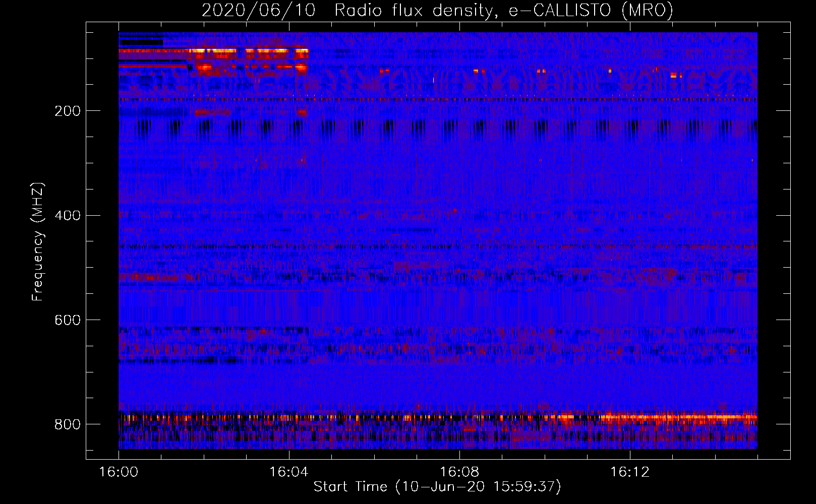This screenshot has width=816, height=504.
Task: Click the '800' frequency tick label
Action: pos(68,424)
